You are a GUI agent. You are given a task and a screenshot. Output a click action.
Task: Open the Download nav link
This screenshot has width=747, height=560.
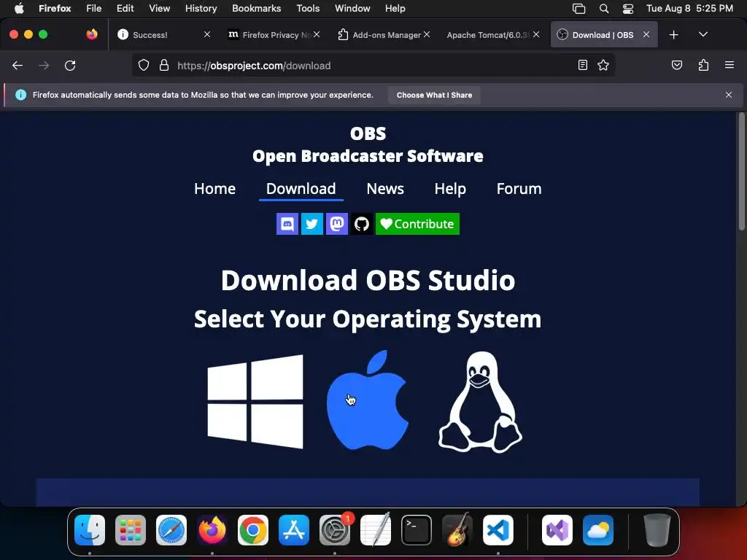(x=301, y=189)
